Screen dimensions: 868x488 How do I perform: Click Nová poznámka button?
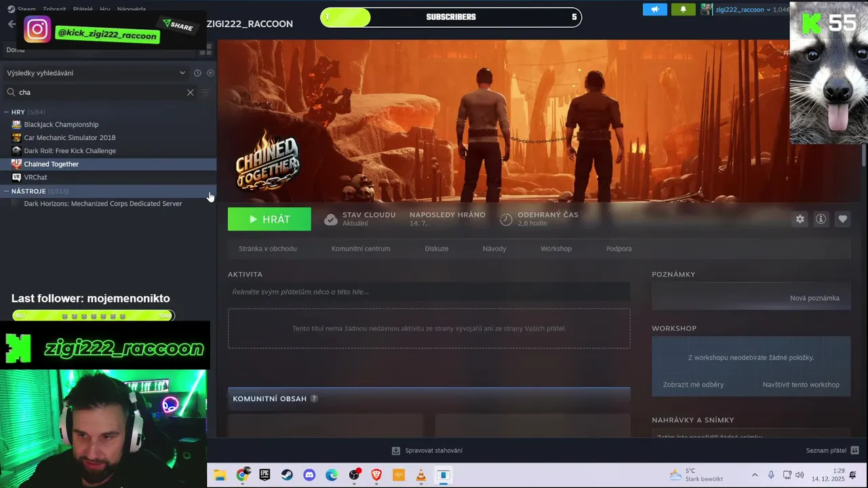tap(814, 298)
